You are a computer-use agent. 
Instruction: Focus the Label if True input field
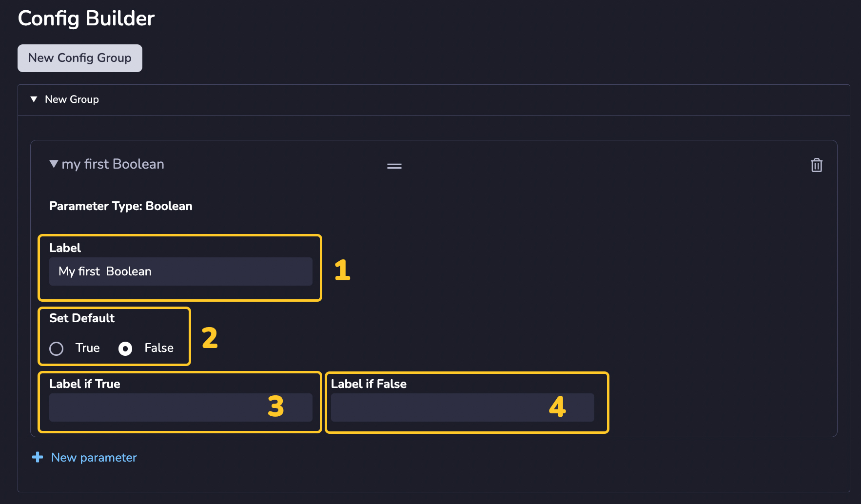pyautogui.click(x=181, y=407)
